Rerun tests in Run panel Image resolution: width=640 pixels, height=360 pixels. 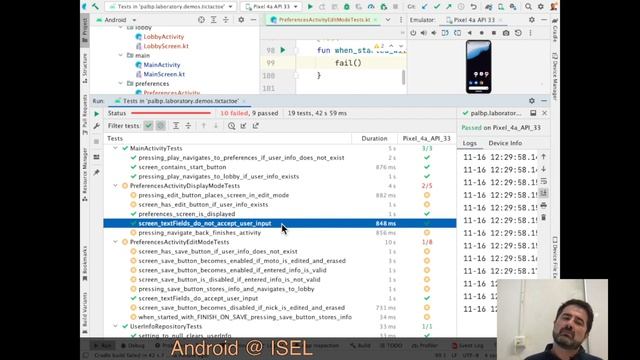[x=97, y=113]
